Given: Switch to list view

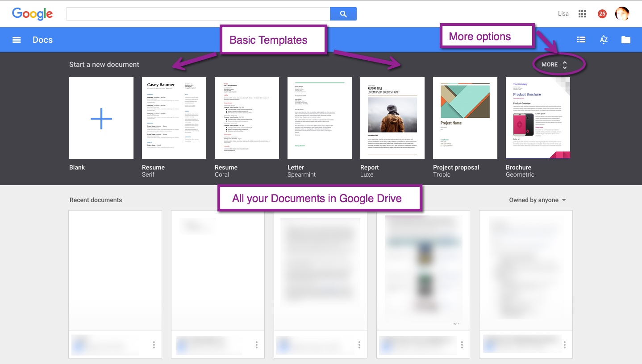Looking at the screenshot, I should click(581, 40).
